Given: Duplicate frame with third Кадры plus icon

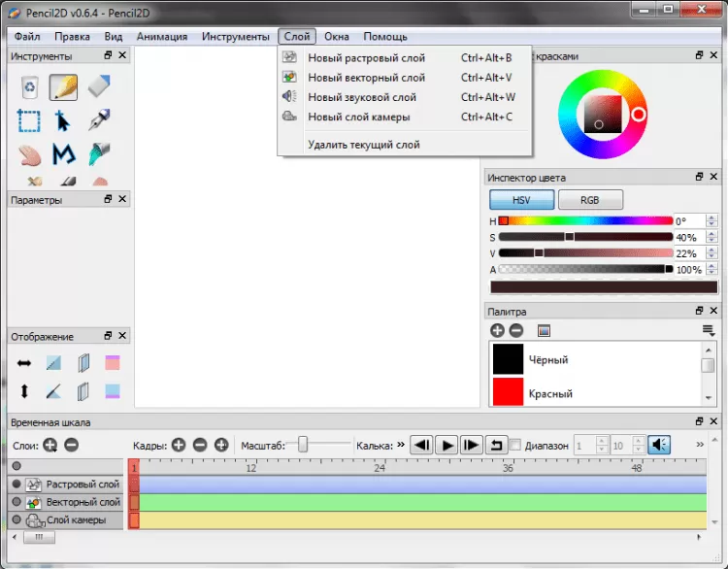Looking at the screenshot, I should pyautogui.click(x=221, y=445).
